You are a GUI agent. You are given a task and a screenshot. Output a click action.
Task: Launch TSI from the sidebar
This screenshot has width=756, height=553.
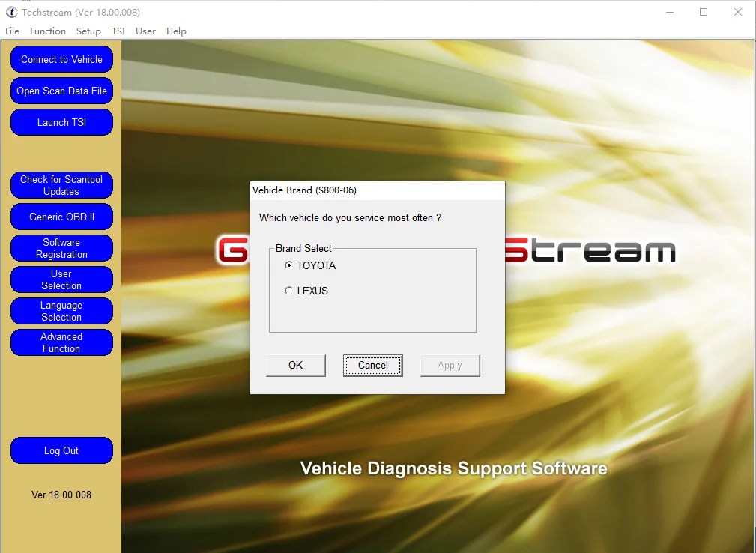61,122
